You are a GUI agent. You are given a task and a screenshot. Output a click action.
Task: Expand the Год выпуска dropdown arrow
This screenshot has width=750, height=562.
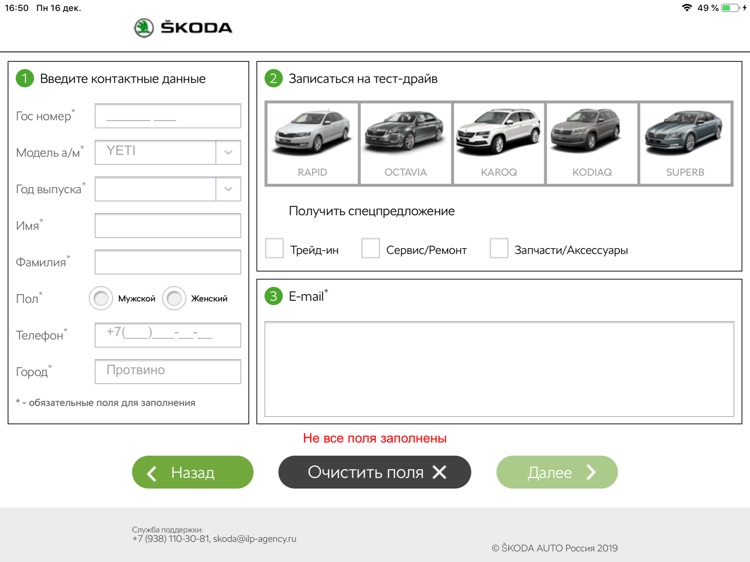point(228,189)
